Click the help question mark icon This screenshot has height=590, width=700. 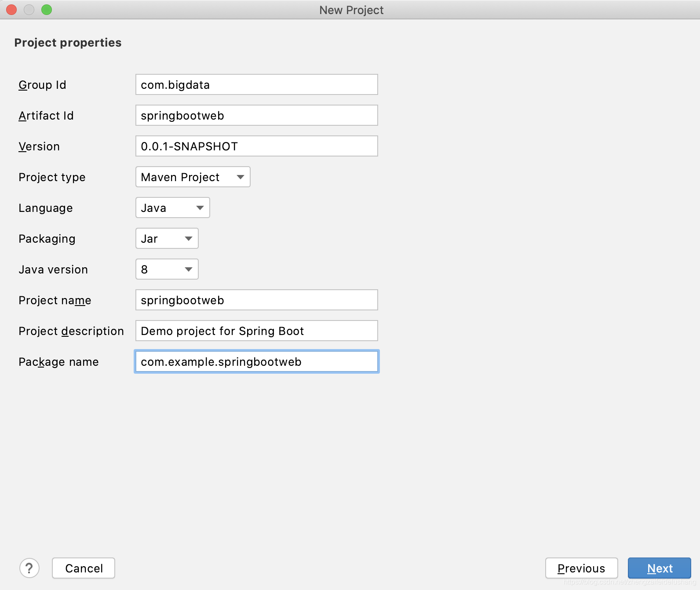pos(29,568)
